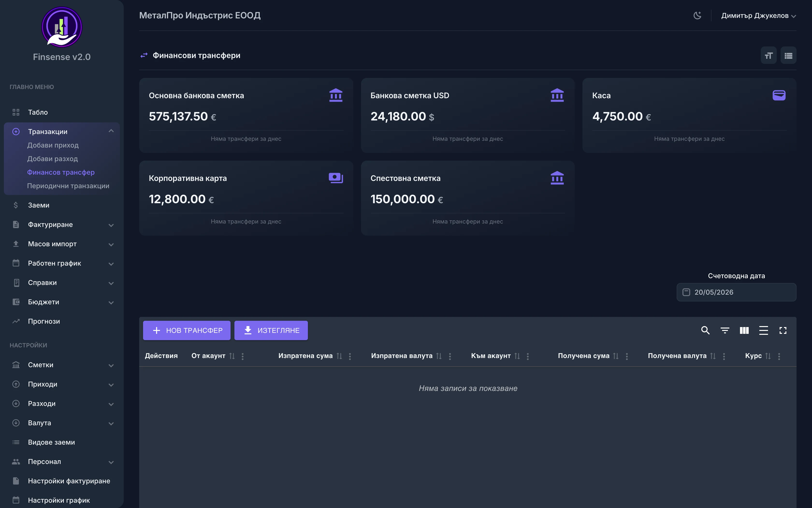Expand Разходи settings menu

pyautogui.click(x=62, y=403)
